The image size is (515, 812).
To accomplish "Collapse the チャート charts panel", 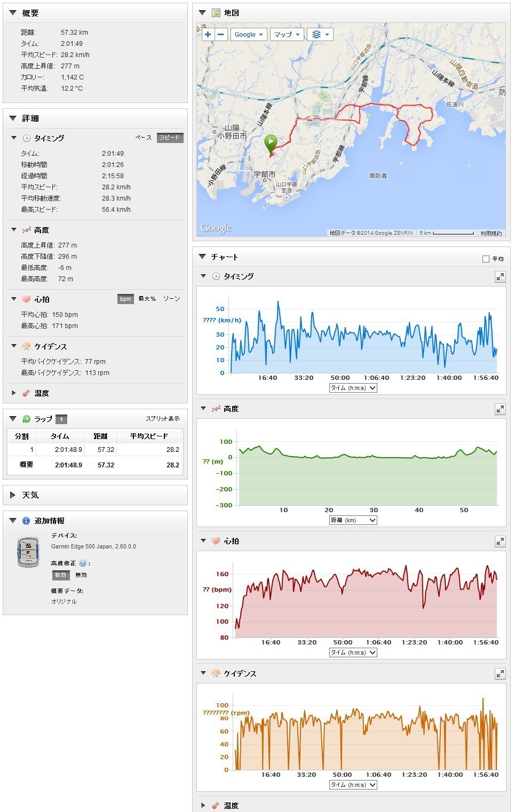I will (x=202, y=257).
